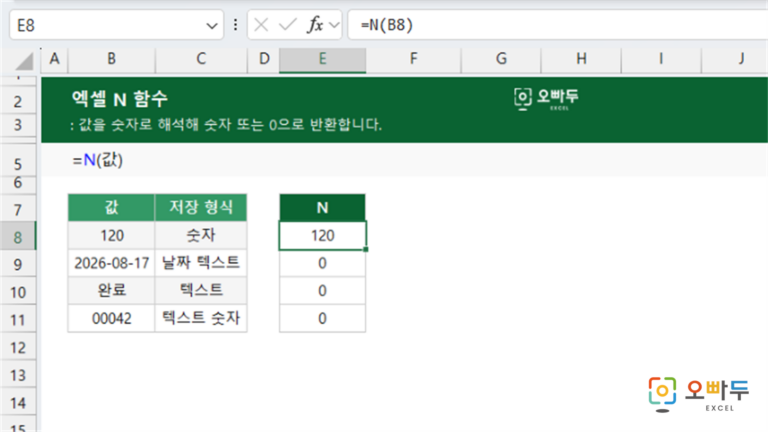Select row 2 header
768x432 pixels.
[18, 101]
